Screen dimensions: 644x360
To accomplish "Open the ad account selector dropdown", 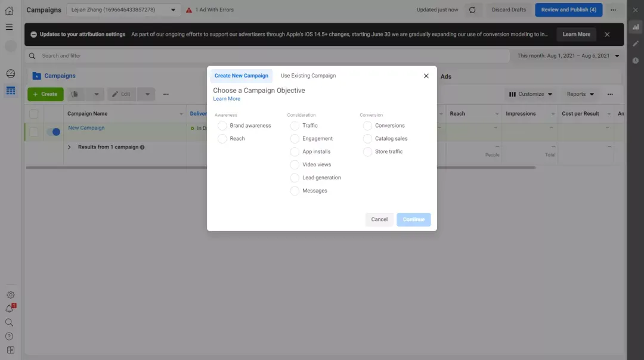I will tap(123, 10).
